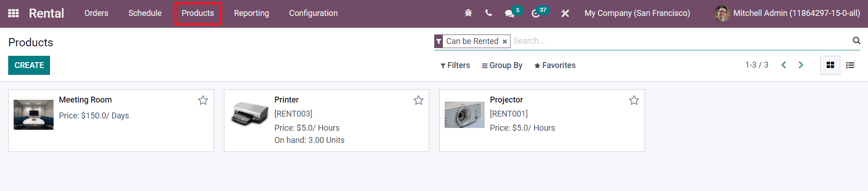Click the Products breadcrumb heading
The image size is (868, 191).
(31, 42)
